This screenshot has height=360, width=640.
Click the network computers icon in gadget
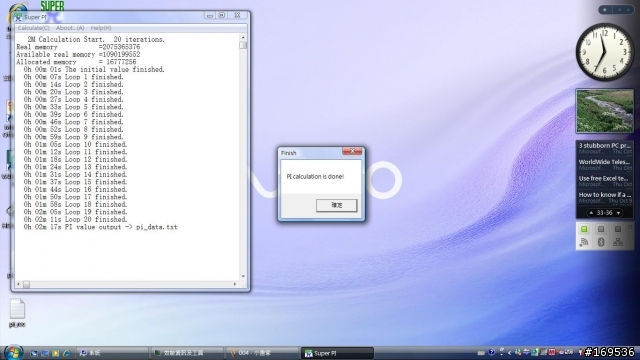[618, 242]
